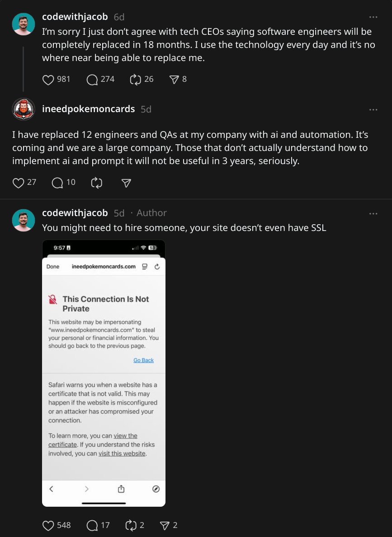Share the post with 8 shares
This screenshot has width=392, height=537.
[174, 80]
